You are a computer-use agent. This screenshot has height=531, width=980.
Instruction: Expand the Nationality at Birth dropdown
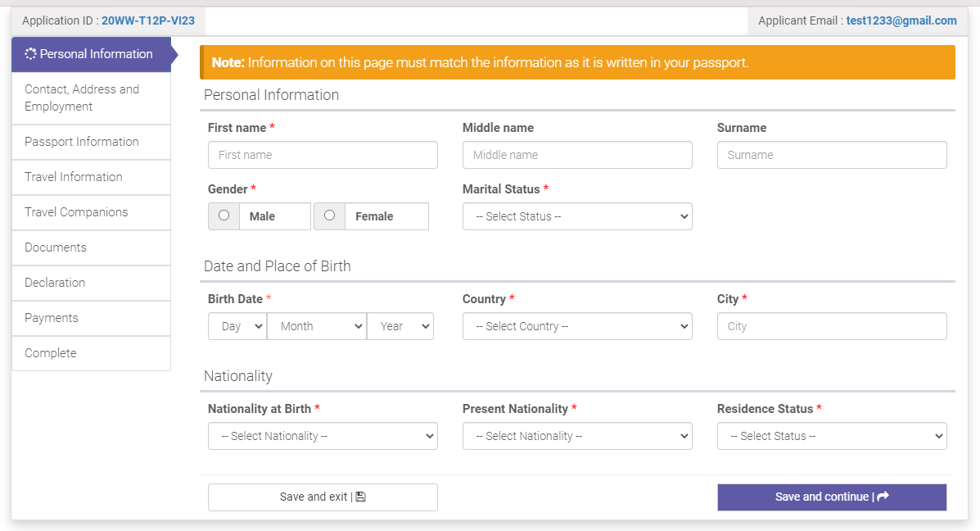[323, 436]
